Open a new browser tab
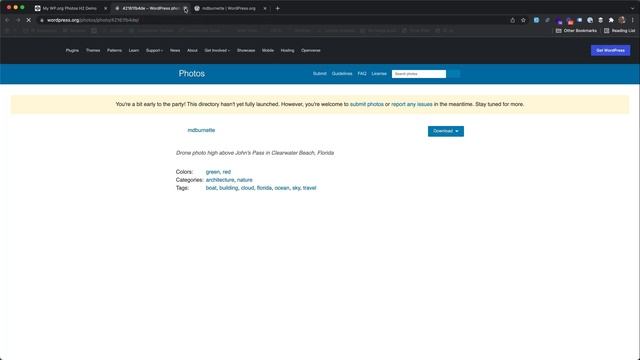640x360 pixels. pos(278,8)
